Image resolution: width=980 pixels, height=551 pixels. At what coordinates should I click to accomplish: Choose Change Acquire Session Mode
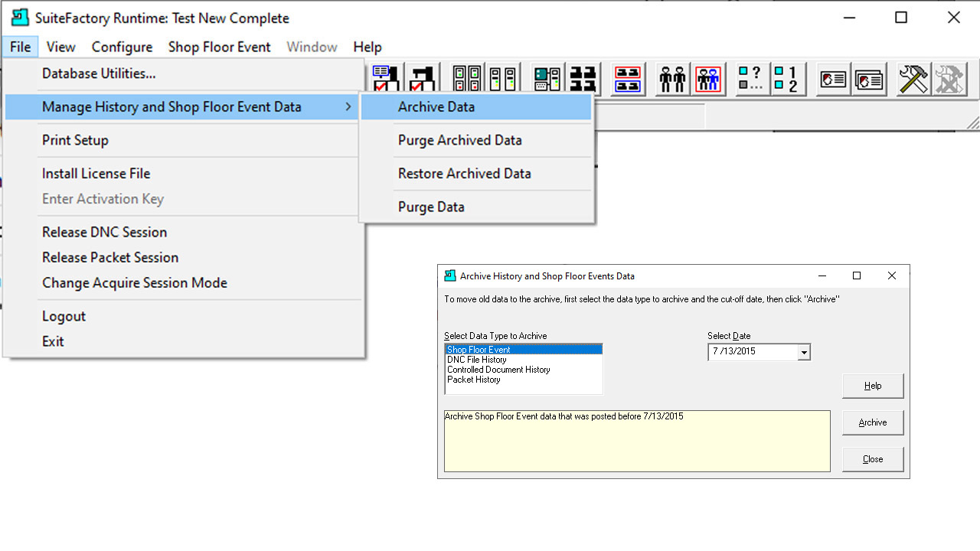click(x=183, y=282)
